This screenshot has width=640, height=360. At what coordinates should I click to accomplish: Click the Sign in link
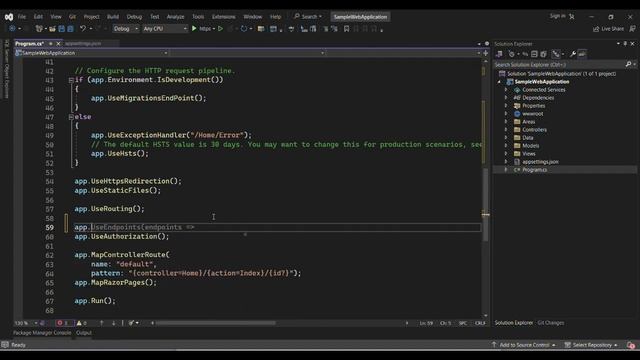pyautogui.click(x=558, y=16)
